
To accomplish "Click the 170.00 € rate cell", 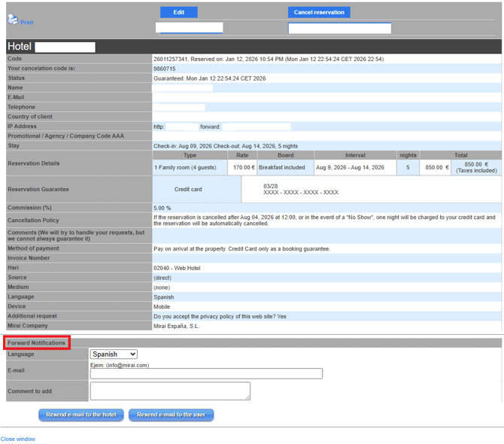I will [242, 168].
